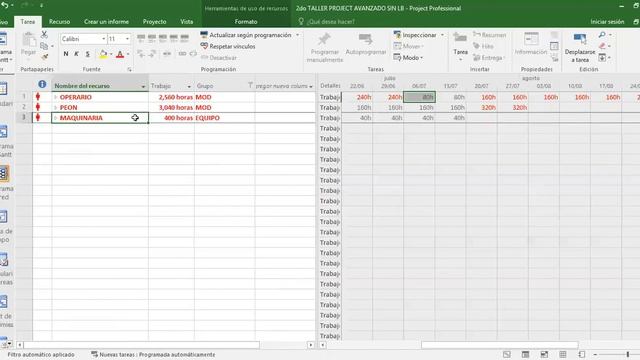Open the Tarea ribbon tab
The image size is (640, 360).
pos(28,22)
